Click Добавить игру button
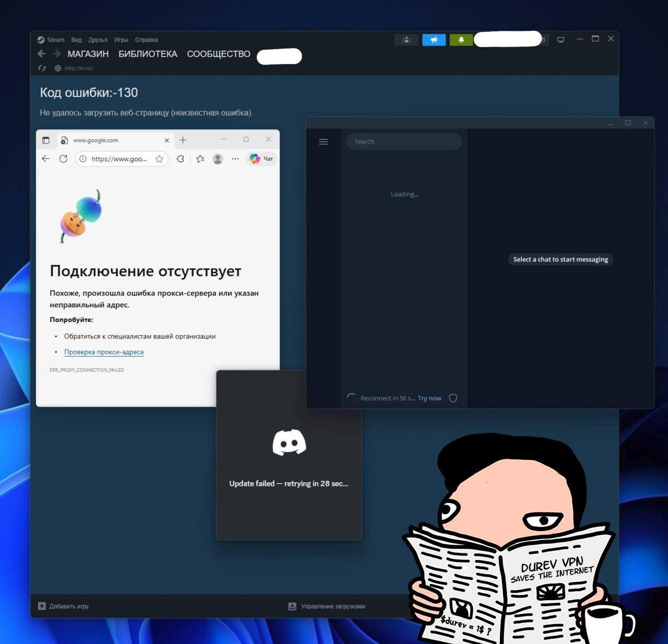 [x=64, y=606]
